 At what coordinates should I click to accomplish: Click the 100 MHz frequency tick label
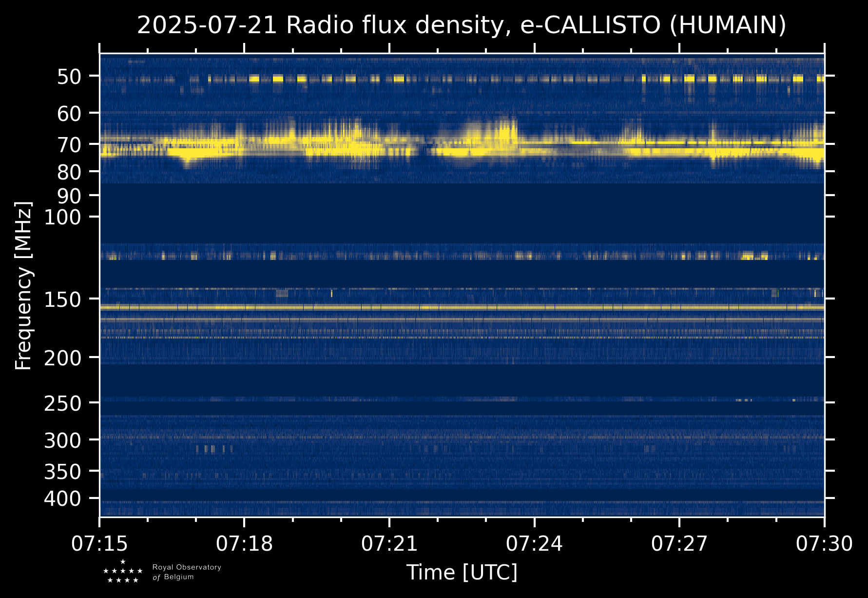click(x=62, y=217)
